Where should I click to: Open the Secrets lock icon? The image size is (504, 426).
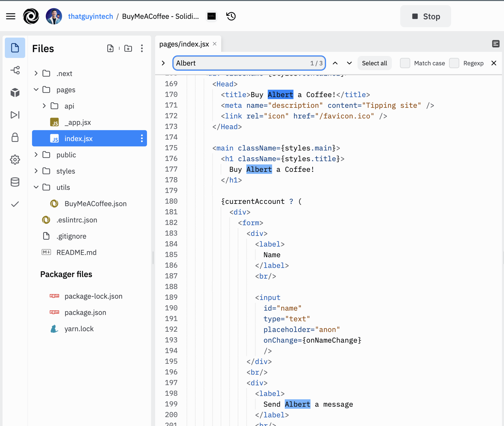pyautogui.click(x=15, y=137)
